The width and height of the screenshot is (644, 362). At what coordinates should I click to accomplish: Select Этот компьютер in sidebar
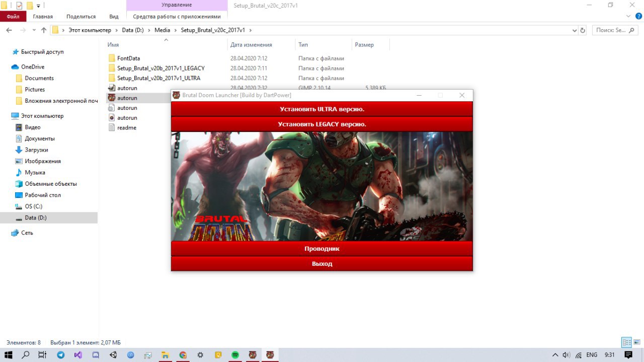point(42,116)
